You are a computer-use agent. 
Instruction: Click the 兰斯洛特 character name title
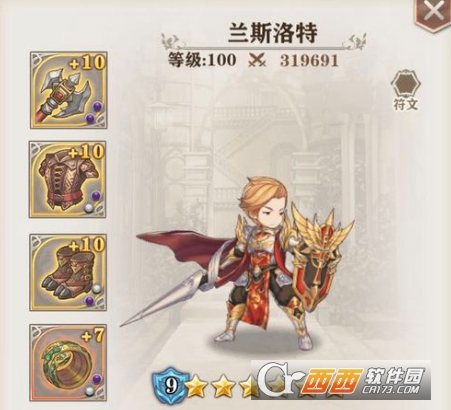(x=272, y=32)
